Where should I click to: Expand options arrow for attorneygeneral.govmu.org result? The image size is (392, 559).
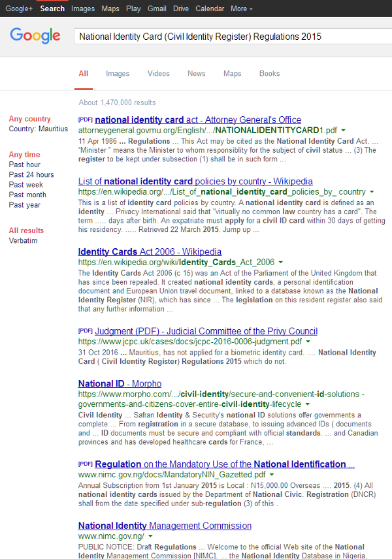pos(344,131)
